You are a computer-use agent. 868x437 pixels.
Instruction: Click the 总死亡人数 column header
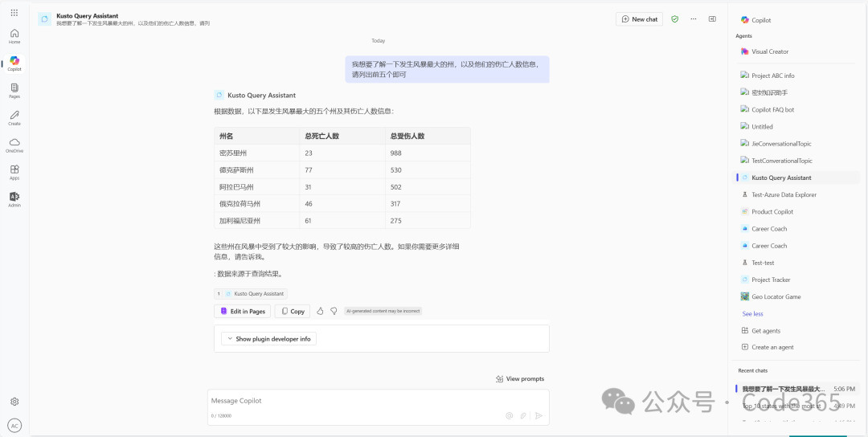coord(342,136)
